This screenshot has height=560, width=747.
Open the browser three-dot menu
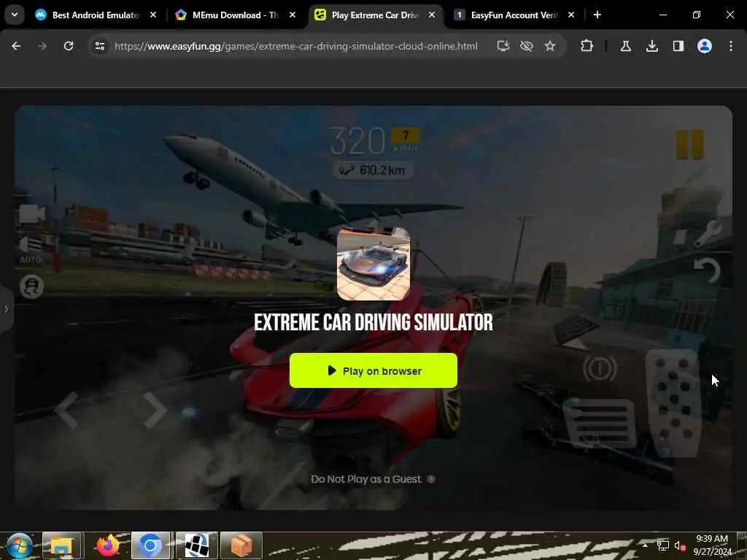tap(731, 46)
